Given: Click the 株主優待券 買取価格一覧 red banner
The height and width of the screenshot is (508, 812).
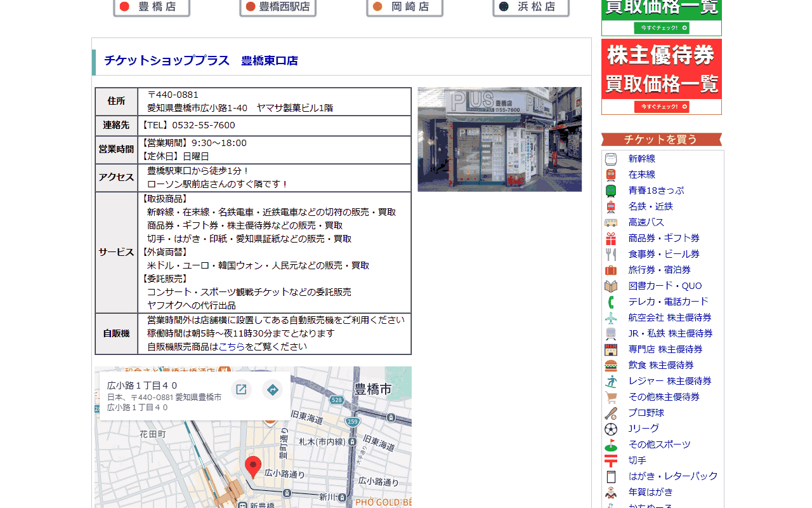Looking at the screenshot, I should [662, 77].
